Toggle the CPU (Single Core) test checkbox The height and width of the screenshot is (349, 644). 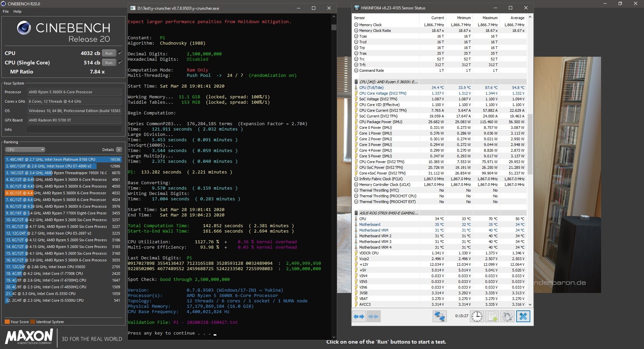pos(120,62)
